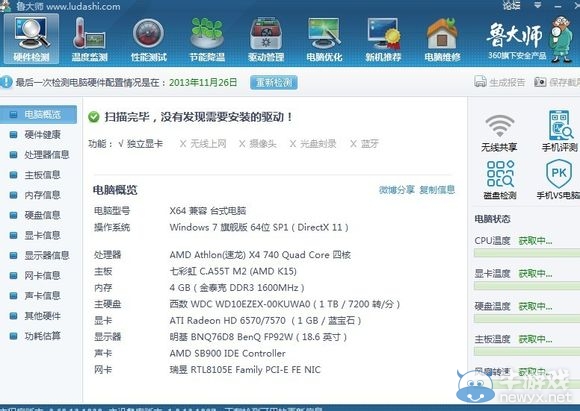Click network card value RTL8105E Family

click(245, 370)
